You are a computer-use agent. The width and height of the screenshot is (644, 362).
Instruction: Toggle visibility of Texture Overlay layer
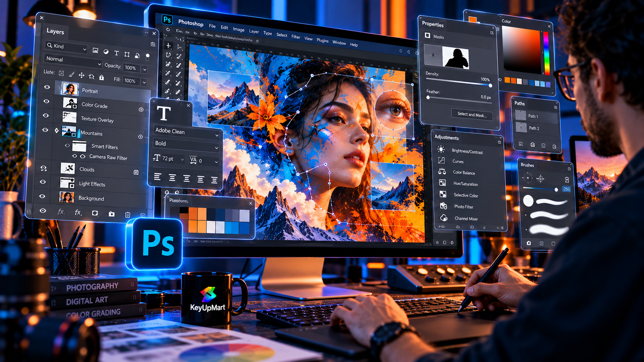[45, 115]
